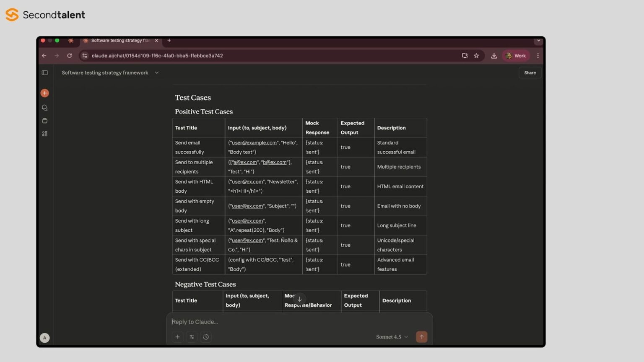Open the Sonnet 4.5 model selector
Viewport: 644px width, 362px height.
click(392, 337)
